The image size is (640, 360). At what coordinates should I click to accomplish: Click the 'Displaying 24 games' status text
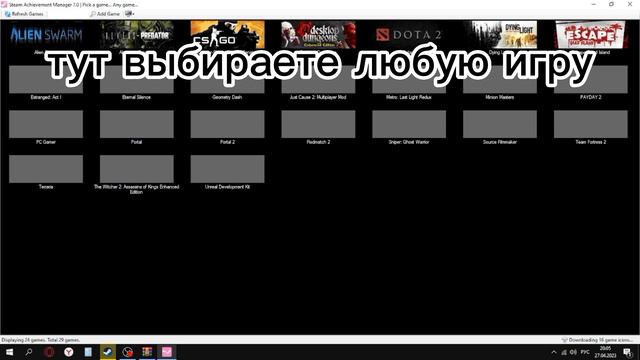[x=41, y=340]
